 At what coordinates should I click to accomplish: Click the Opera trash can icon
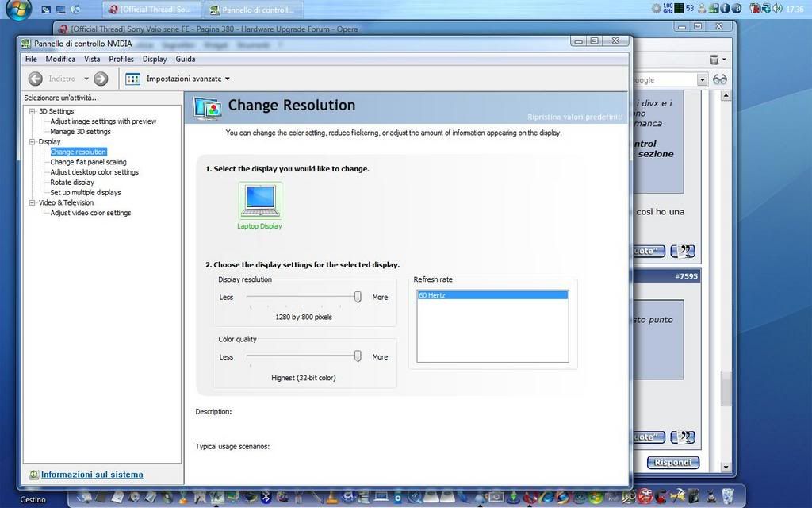tap(714, 60)
